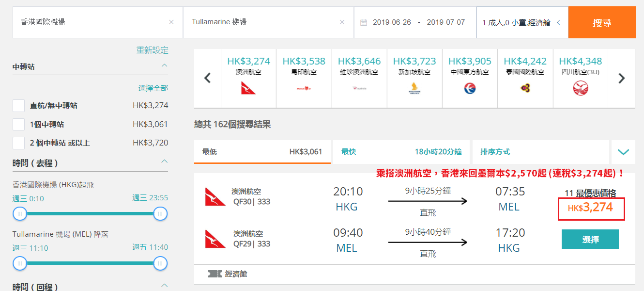The width and height of the screenshot is (644, 291).
Task: Open the calendar icon for travel dates
Action: click(x=364, y=22)
